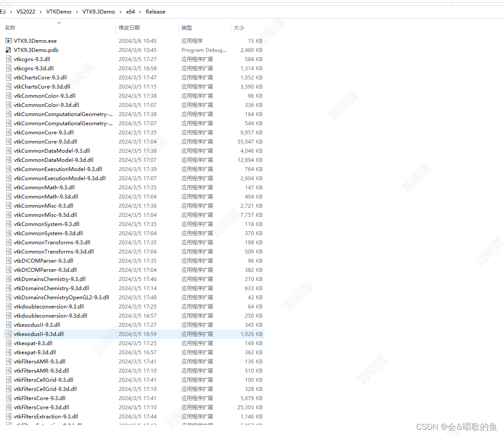Click the vtkDICOMParser-9.3.dll icon
This screenshot has width=504, height=435.
coord(8,260)
